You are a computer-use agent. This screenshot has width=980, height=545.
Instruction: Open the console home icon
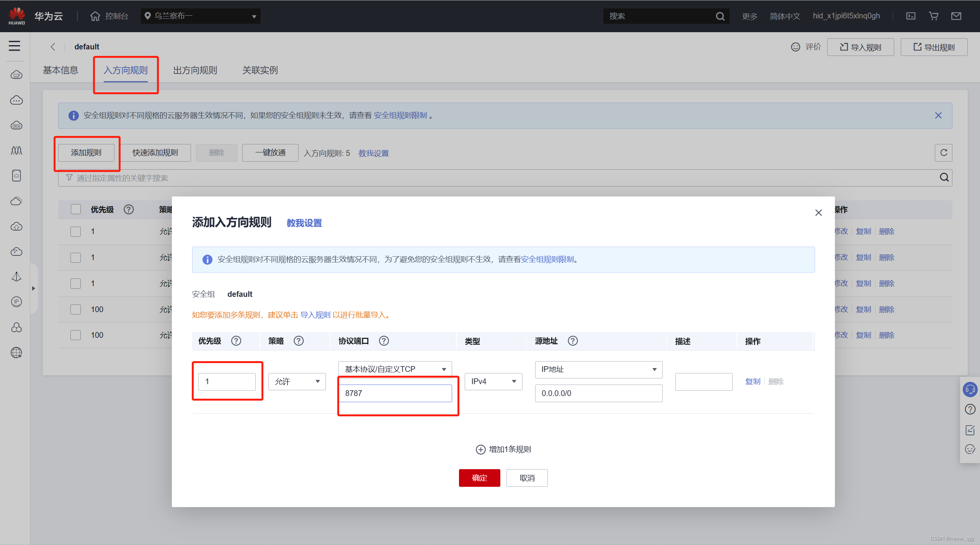click(95, 16)
